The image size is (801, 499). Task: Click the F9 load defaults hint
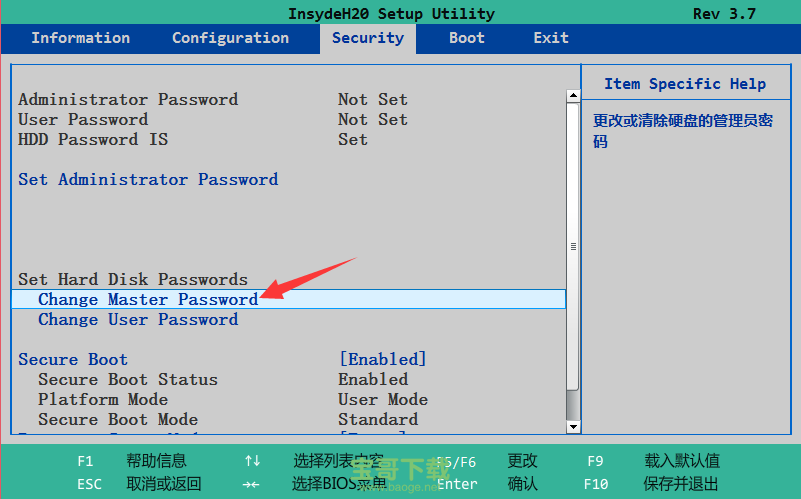tap(595, 461)
